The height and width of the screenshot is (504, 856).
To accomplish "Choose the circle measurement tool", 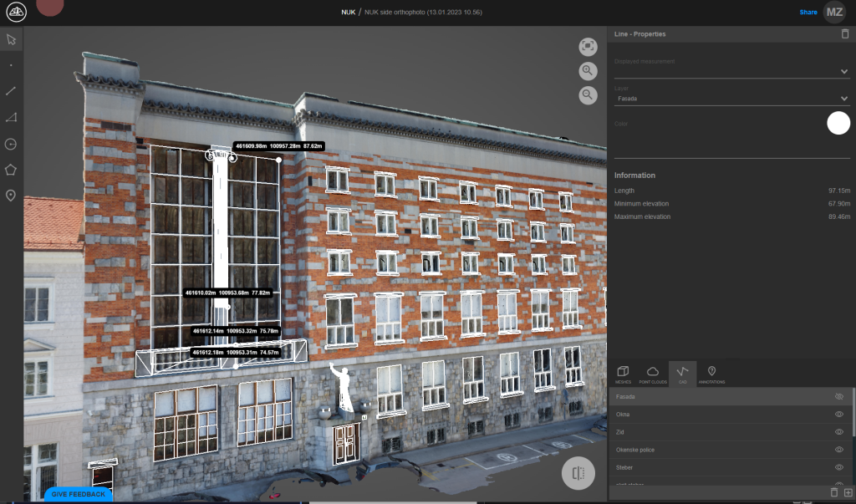I will coord(12,144).
